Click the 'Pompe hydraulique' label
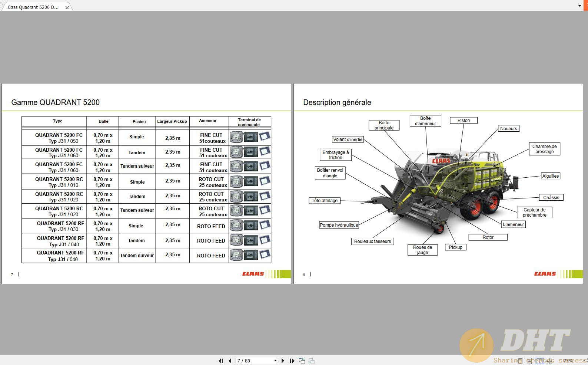Viewport: 588px width, 365px height. click(x=339, y=225)
